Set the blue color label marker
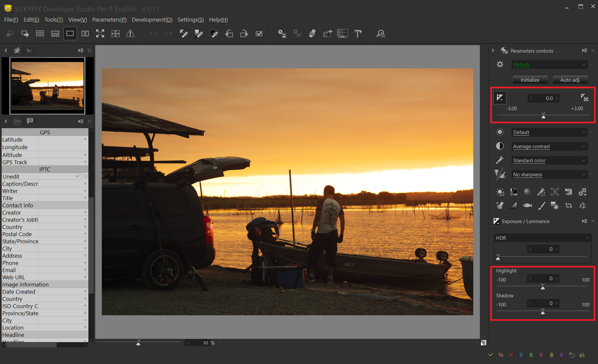 (521, 355)
